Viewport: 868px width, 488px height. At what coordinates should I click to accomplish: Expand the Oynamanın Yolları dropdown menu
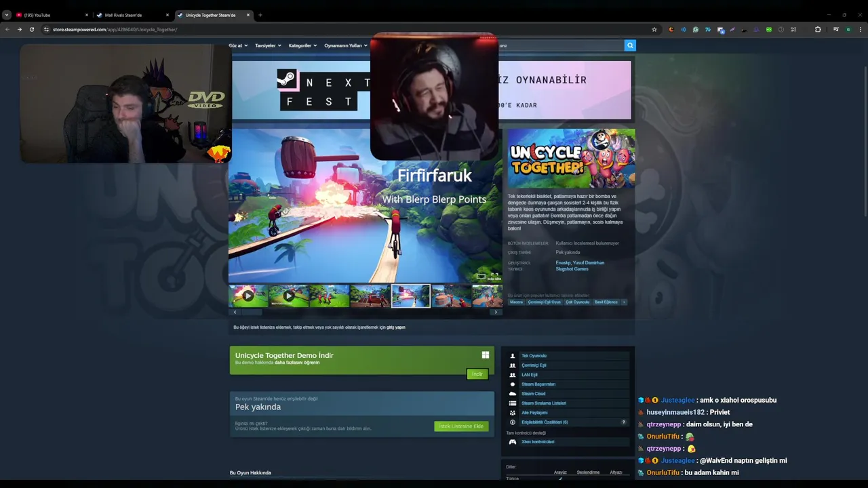tap(346, 45)
